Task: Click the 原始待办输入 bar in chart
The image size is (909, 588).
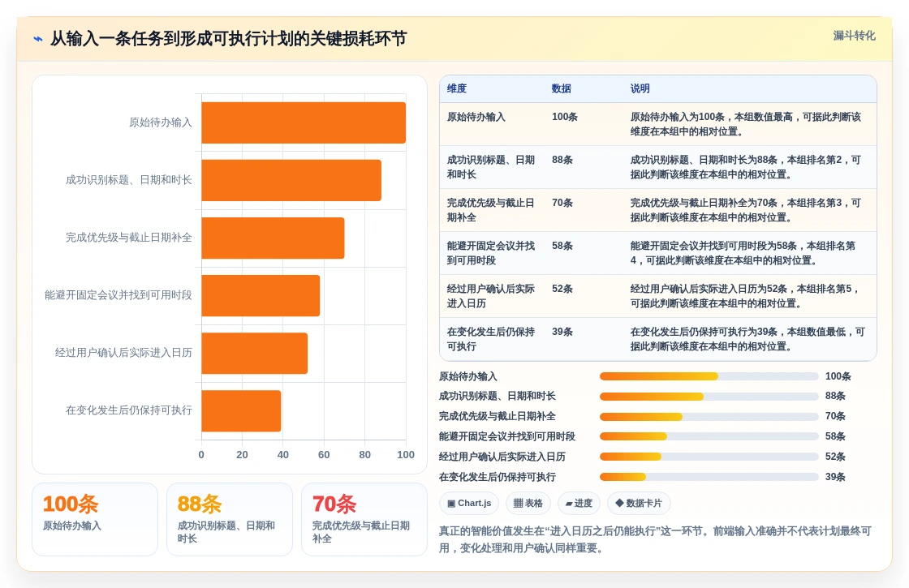Action: (304, 122)
